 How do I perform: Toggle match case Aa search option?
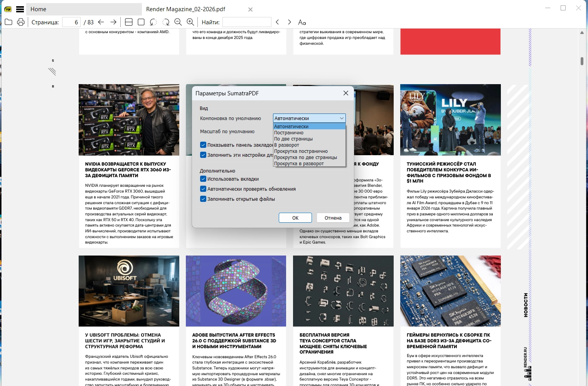[x=302, y=22]
